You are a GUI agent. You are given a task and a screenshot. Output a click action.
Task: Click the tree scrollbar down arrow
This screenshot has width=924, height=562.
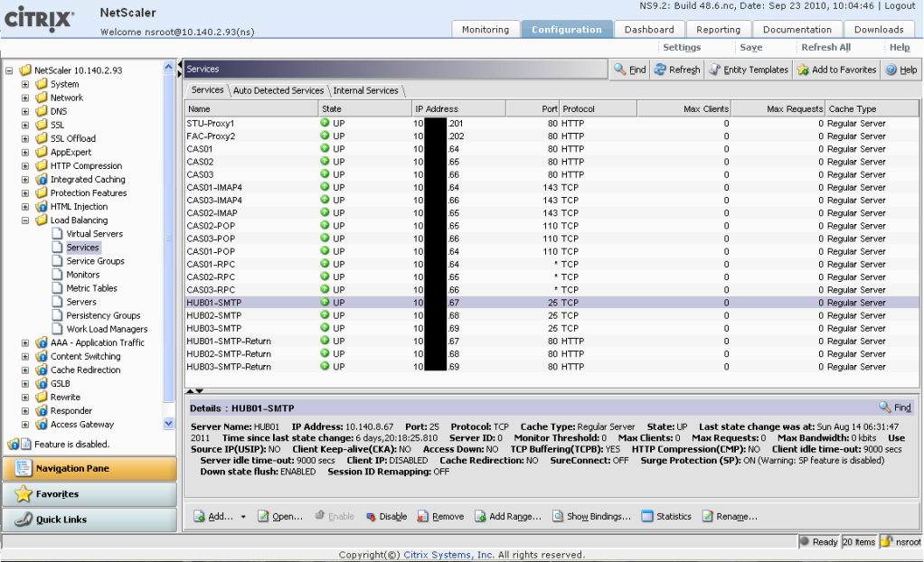pyautogui.click(x=168, y=423)
